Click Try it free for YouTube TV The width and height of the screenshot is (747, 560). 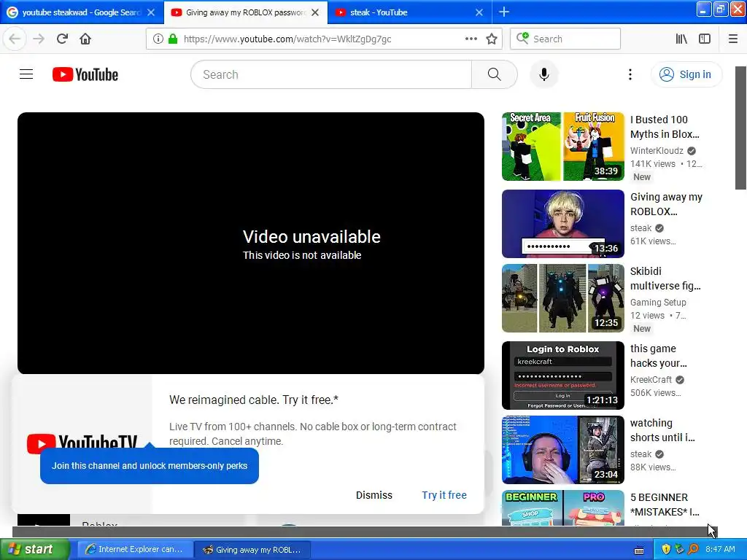pyautogui.click(x=444, y=495)
